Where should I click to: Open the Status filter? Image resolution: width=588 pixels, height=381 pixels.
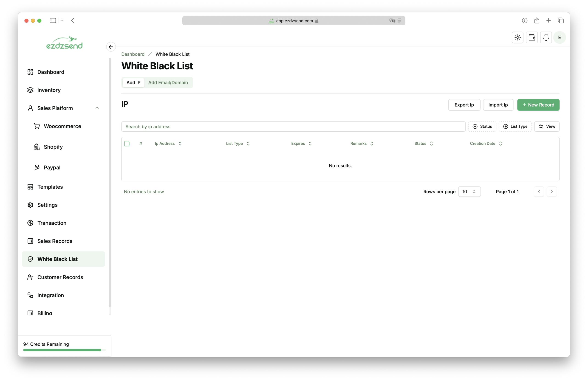(482, 126)
